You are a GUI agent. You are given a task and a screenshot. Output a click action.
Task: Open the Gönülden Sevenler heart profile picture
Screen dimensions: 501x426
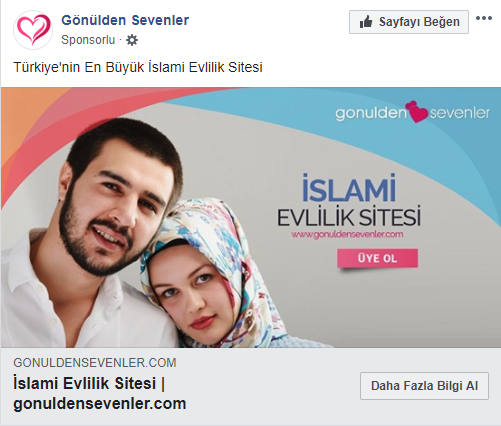[x=33, y=30]
